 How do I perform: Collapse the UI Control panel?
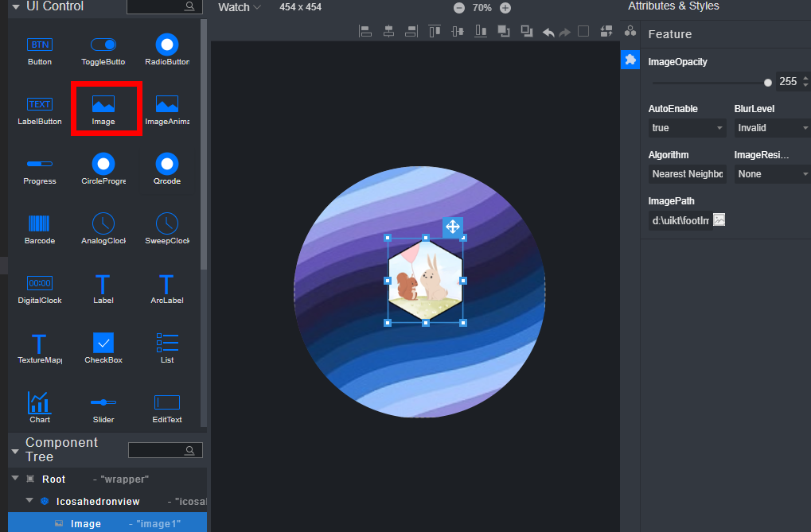[x=16, y=6]
